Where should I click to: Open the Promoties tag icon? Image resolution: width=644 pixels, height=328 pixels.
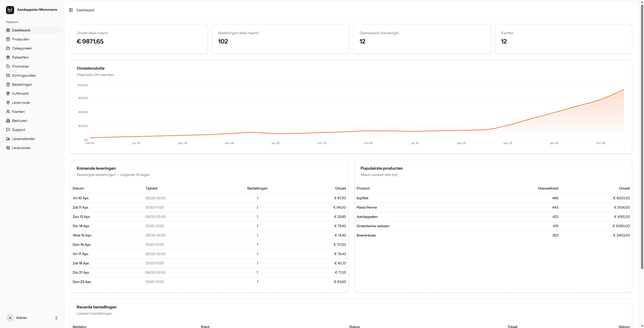8,66
